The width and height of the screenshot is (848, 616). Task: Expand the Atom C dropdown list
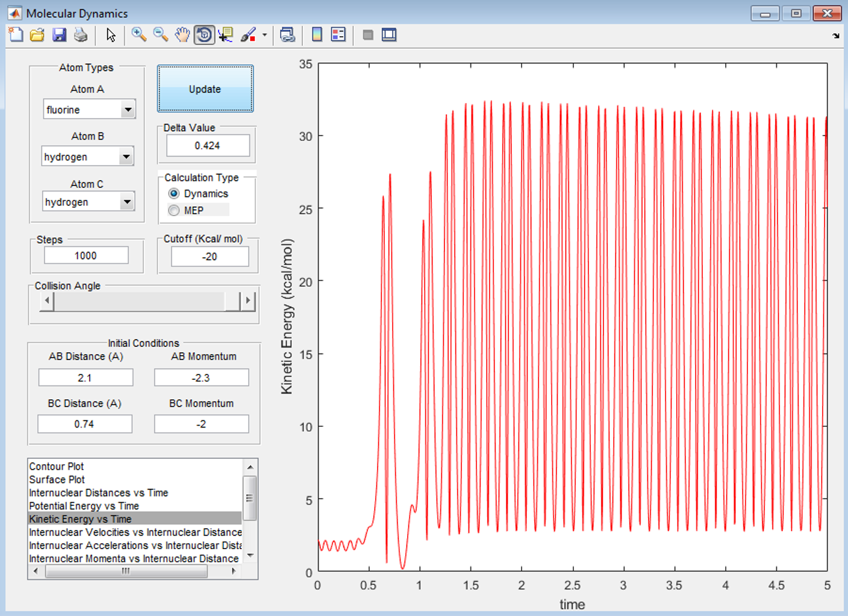(x=126, y=202)
